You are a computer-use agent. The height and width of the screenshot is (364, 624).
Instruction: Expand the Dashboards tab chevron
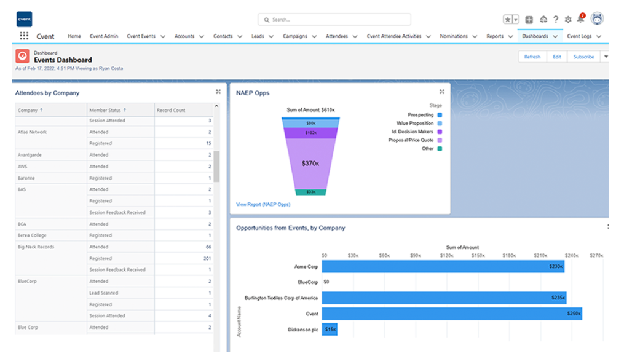tap(555, 36)
